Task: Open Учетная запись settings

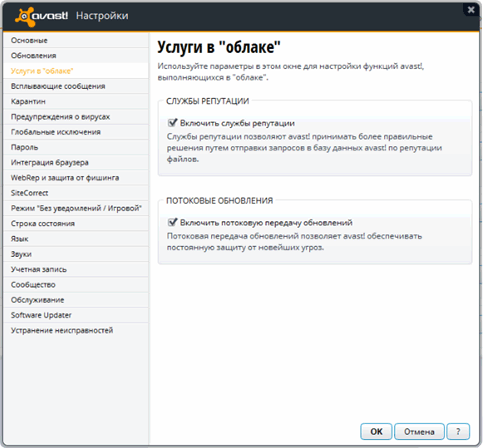Action: click(x=76, y=269)
